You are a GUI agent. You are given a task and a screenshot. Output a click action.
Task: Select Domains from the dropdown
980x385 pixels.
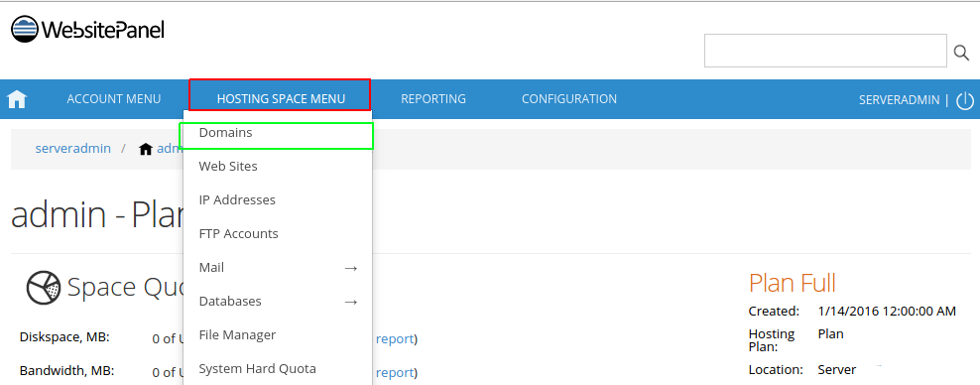click(x=278, y=133)
